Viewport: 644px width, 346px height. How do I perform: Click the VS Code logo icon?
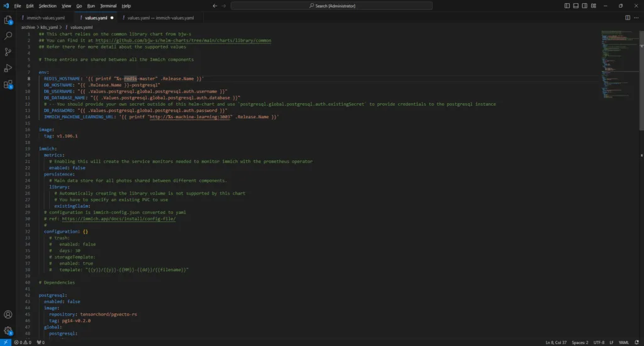[6, 6]
